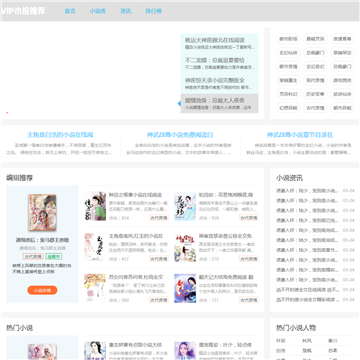Click the 穿越架空 category tag
360x360 pixels.
[342, 53]
